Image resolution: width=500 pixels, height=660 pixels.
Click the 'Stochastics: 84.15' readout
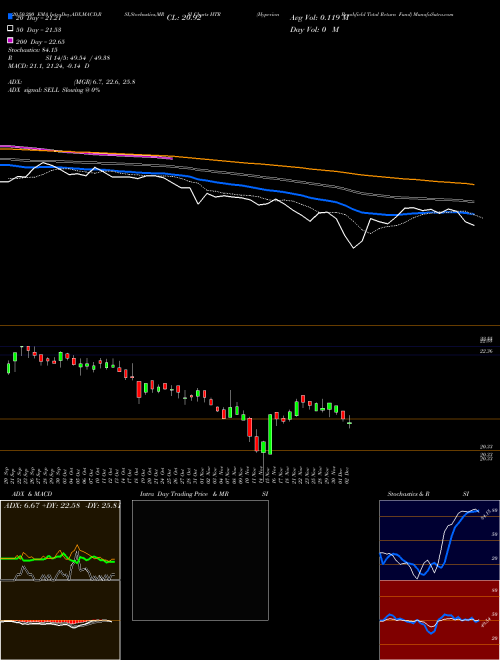[32, 50]
